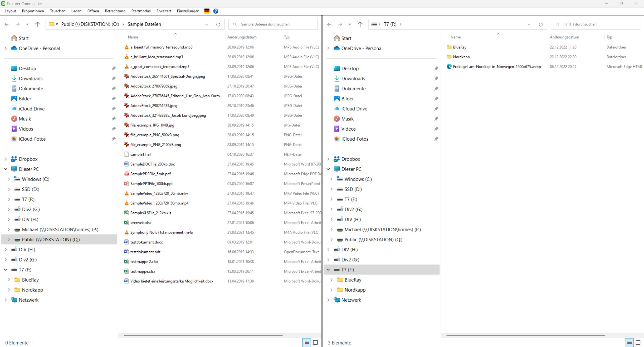Open the left address bar history dropdown
The width and height of the screenshot is (644, 347).
207,24
